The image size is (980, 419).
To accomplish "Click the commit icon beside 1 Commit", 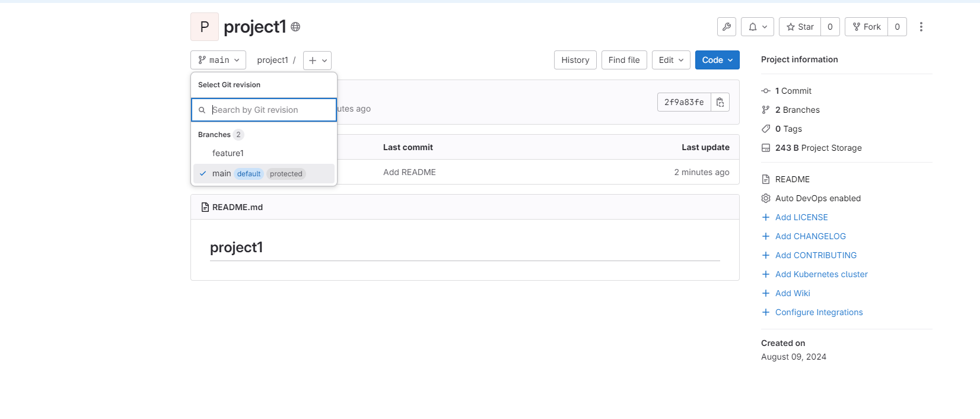I will tap(766, 91).
